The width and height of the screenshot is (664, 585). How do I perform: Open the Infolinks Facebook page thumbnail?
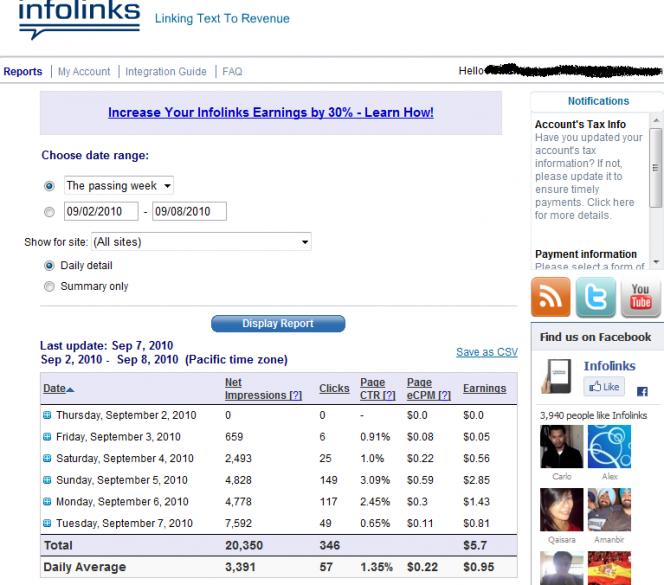click(556, 376)
